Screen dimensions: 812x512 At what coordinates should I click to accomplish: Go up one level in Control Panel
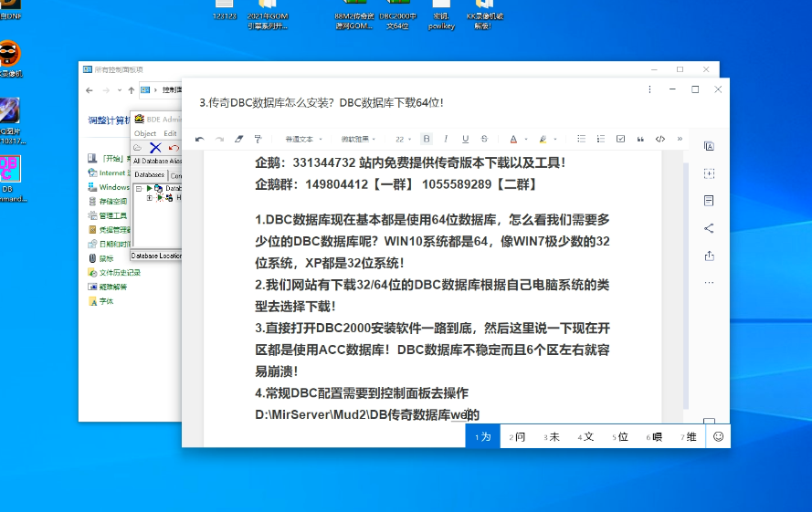click(131, 90)
